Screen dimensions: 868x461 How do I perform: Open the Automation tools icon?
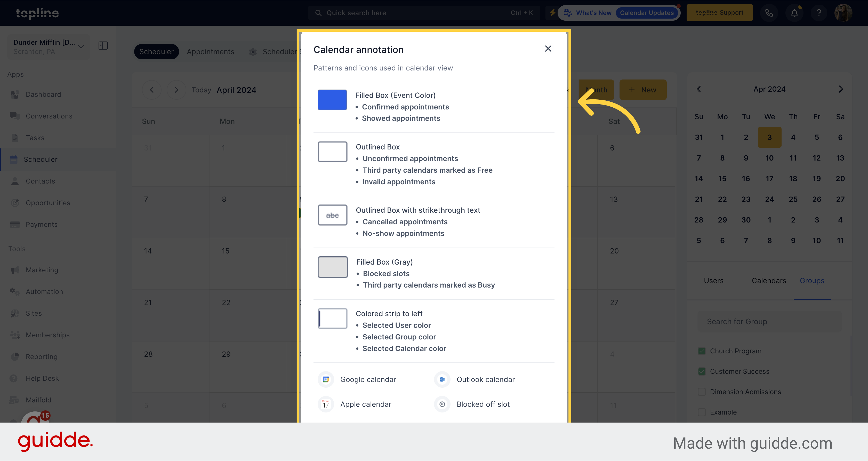[15, 292]
